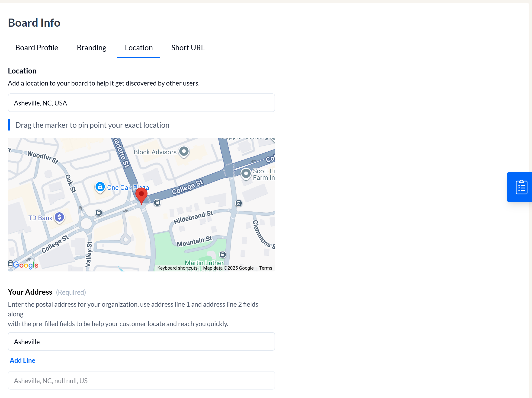The width and height of the screenshot is (532, 398).
Task: Click the TD Bank dollar pin
Action: 59,217
